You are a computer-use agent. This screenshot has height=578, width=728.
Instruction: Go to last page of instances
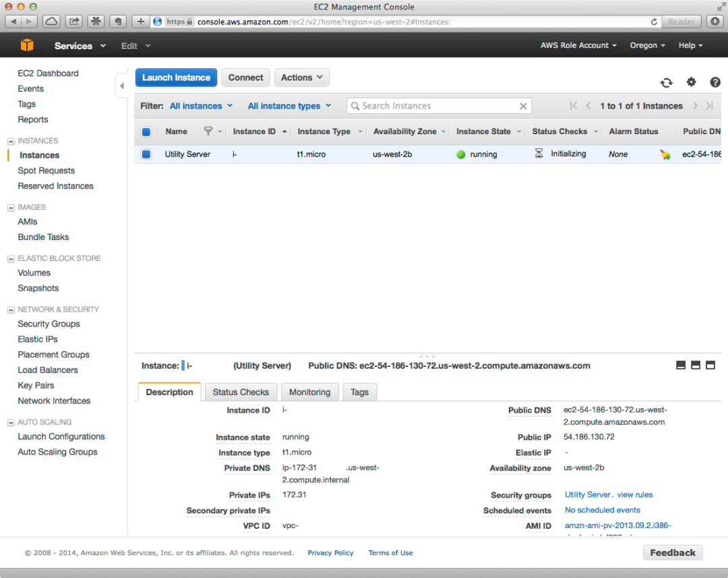709,106
